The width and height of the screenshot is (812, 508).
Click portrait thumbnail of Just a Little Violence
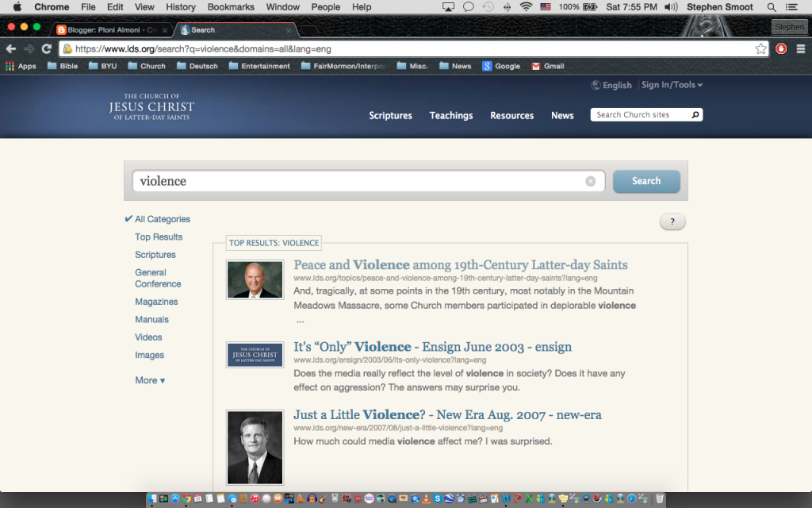tap(255, 448)
